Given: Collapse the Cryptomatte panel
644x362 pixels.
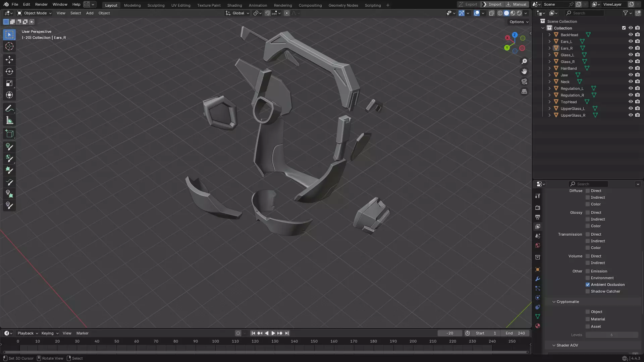Looking at the screenshot, I should (x=554, y=302).
